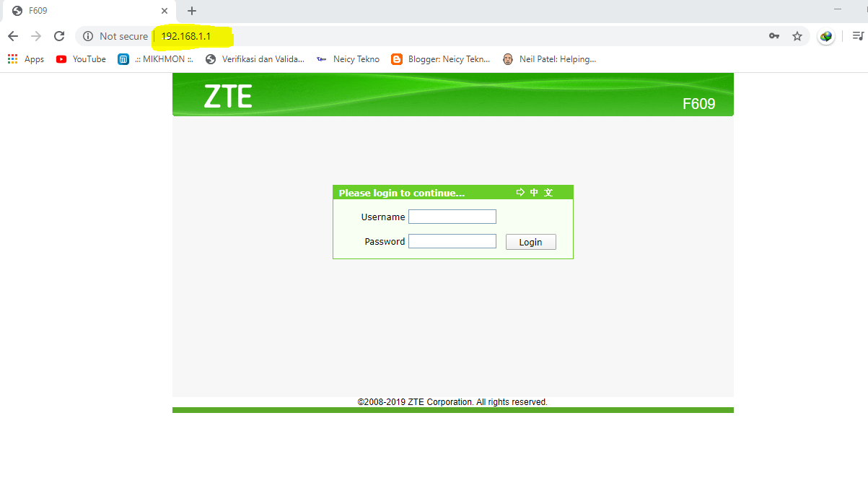Click the Username label text
Image resolution: width=868 pixels, height=483 pixels.
[x=383, y=217]
